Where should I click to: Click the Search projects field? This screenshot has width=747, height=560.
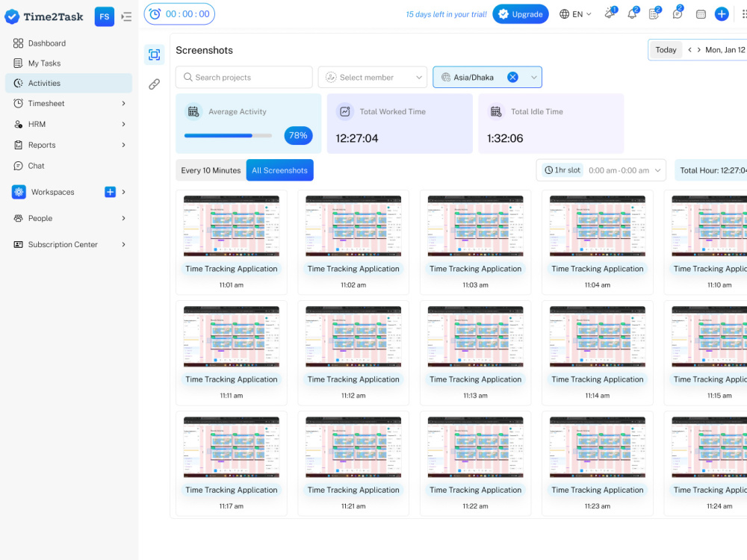click(244, 77)
